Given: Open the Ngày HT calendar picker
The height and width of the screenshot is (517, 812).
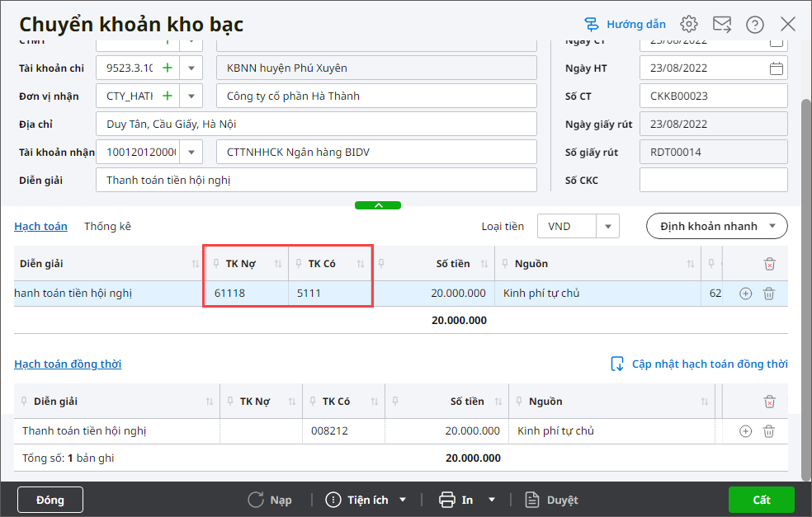Looking at the screenshot, I should point(776,68).
